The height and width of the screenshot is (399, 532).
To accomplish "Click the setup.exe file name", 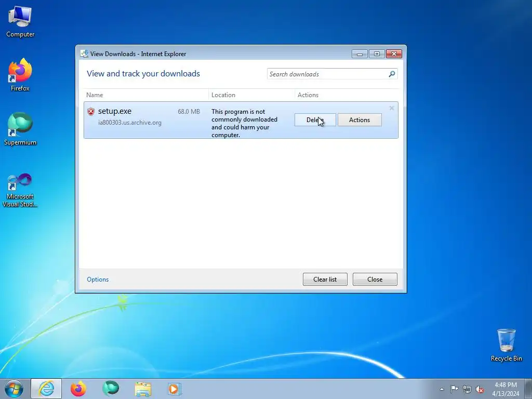I will (x=115, y=111).
